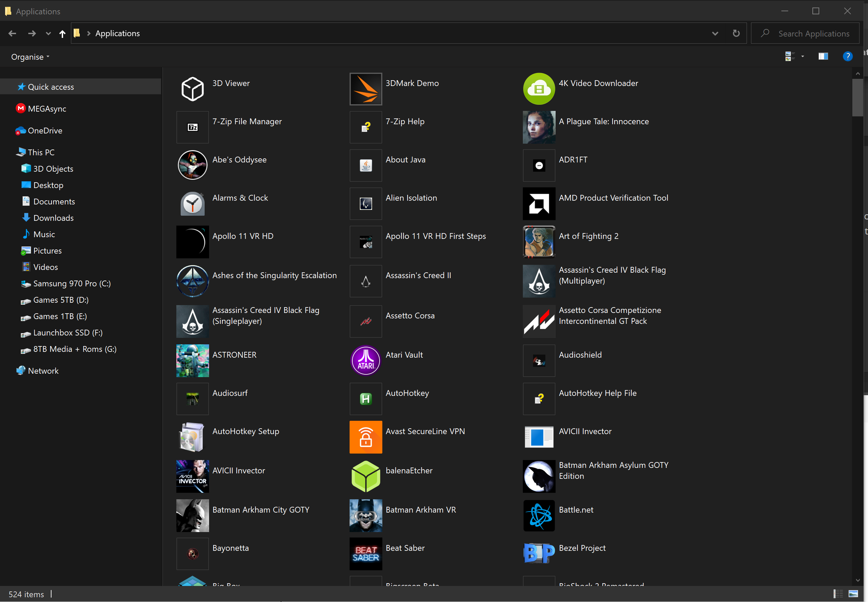Click the scroll down arrow
The height and width of the screenshot is (602, 868).
click(x=857, y=580)
